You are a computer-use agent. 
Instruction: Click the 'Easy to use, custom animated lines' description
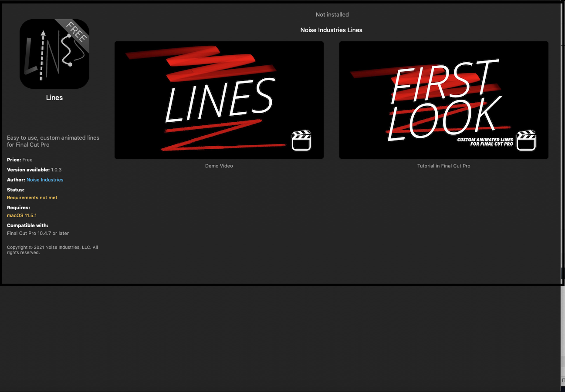click(53, 141)
